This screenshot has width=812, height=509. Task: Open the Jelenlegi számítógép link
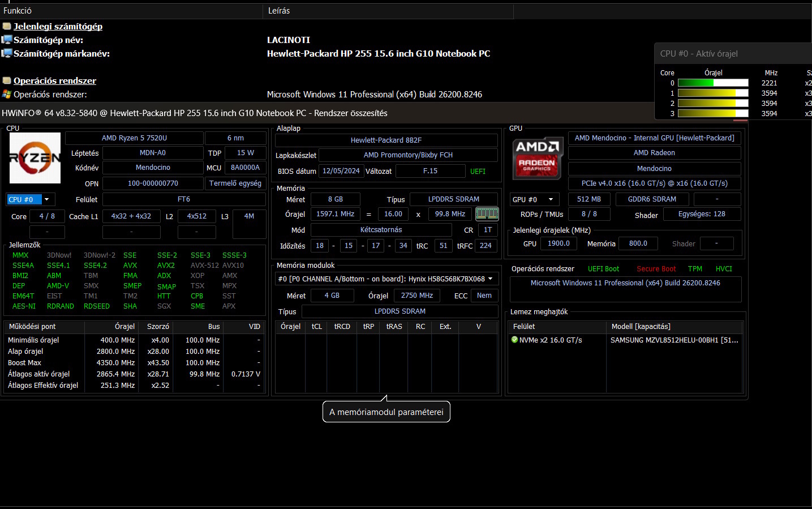coord(58,26)
